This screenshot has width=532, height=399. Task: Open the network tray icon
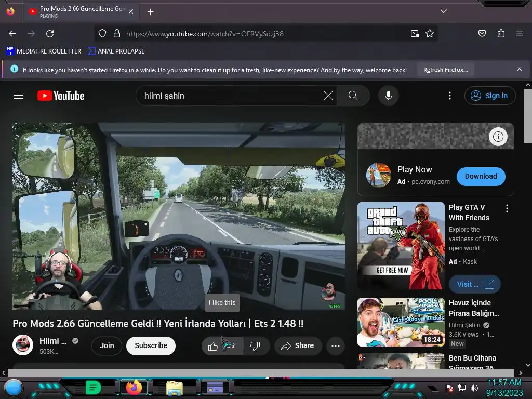(461, 388)
